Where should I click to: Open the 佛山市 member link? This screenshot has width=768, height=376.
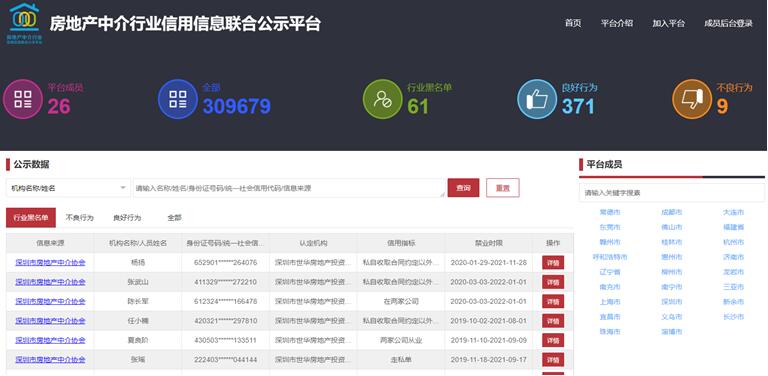click(x=672, y=227)
